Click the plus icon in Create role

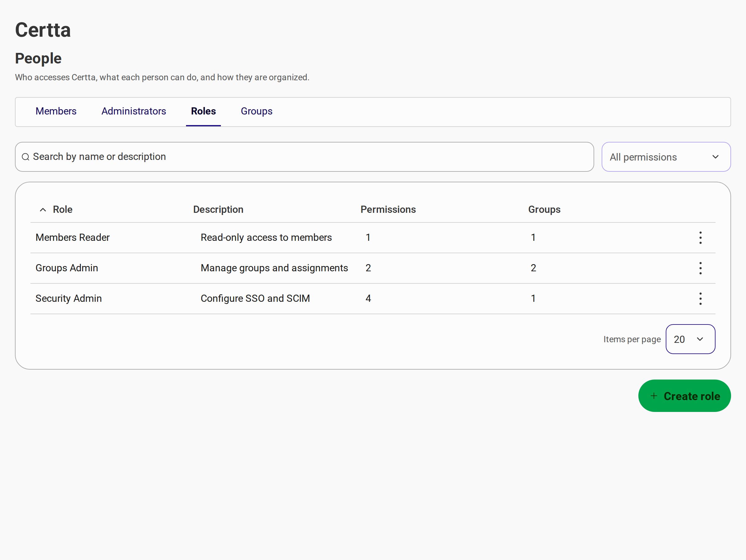654,396
